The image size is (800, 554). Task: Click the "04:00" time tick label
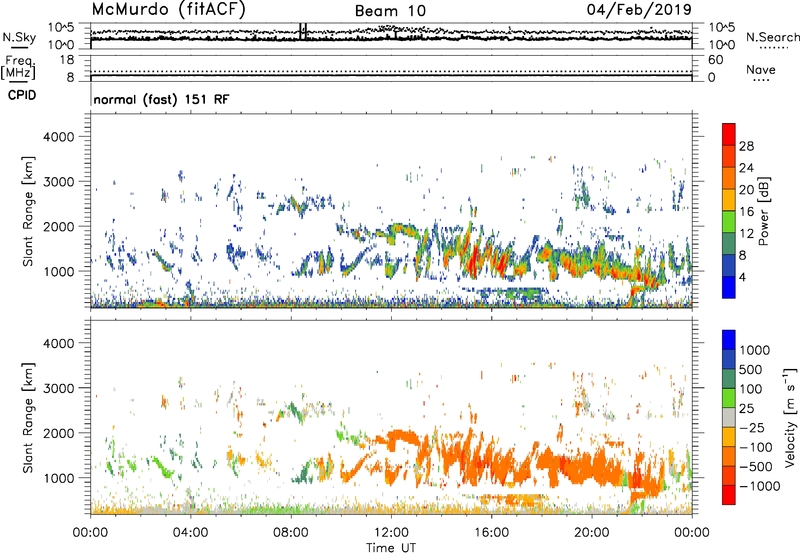(190, 533)
